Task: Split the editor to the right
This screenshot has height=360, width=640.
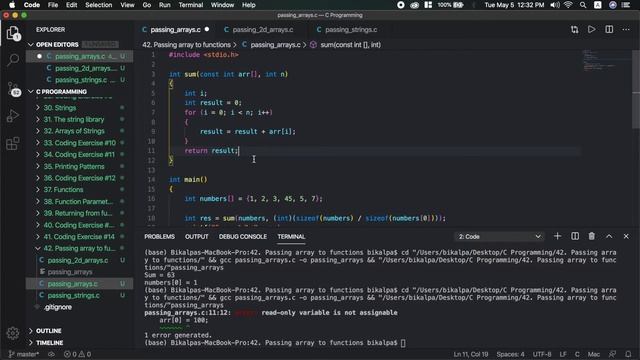Action: (x=609, y=29)
